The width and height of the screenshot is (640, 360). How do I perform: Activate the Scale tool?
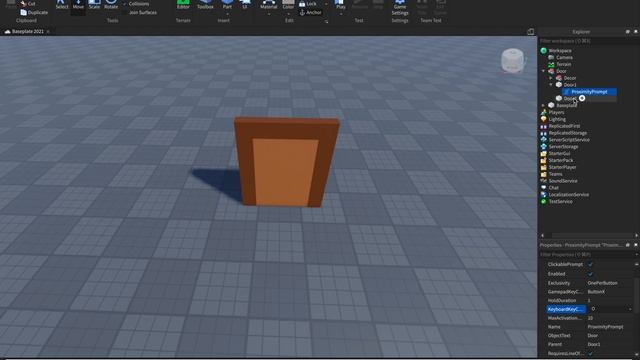[x=94, y=5]
